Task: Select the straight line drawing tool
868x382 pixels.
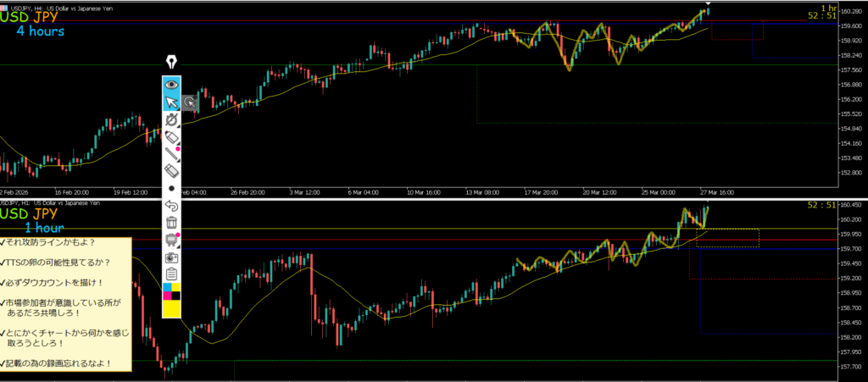Action: click(171, 153)
